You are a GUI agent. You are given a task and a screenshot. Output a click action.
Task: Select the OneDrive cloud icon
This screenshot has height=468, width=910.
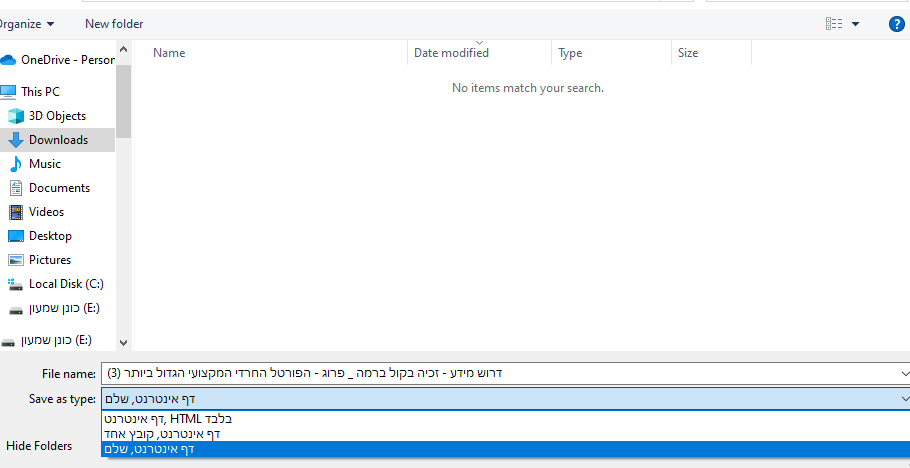pyautogui.click(x=9, y=60)
